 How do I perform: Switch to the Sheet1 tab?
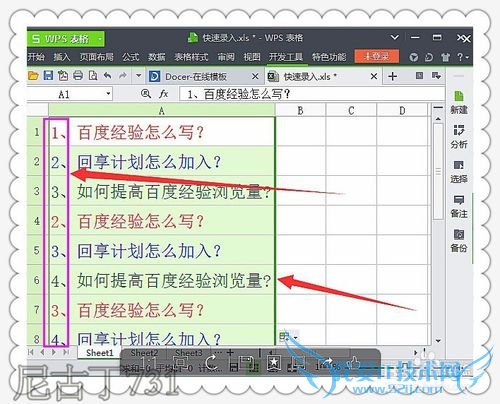click(99, 352)
